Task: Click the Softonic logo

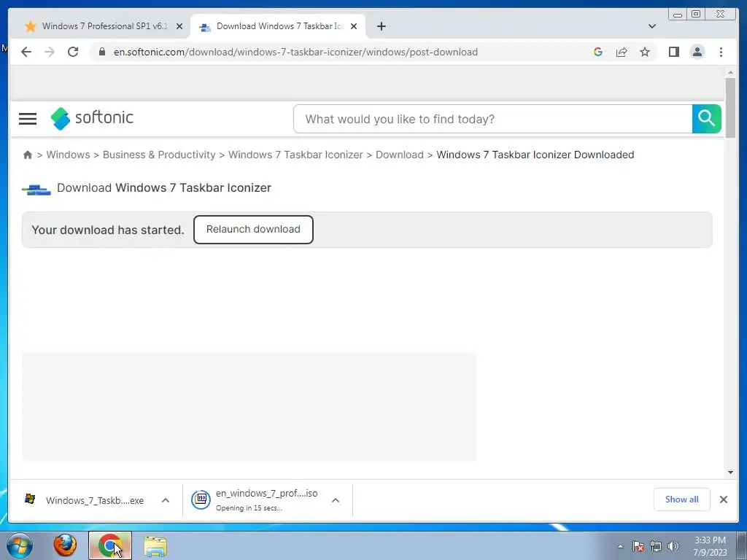Action: coord(92,118)
